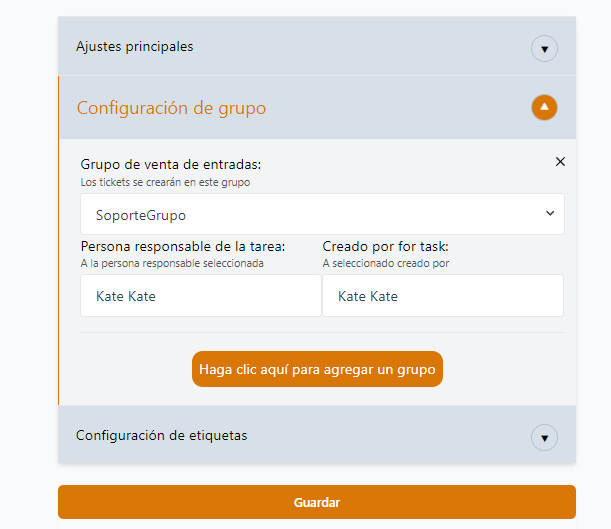Click the down-arrow icon beside Ajustes principales

click(x=544, y=48)
